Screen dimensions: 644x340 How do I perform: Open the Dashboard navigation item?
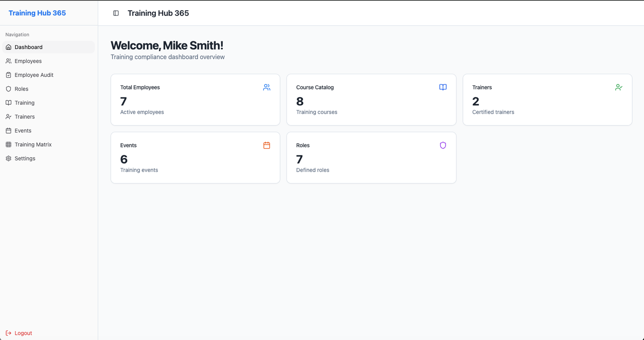click(49, 47)
